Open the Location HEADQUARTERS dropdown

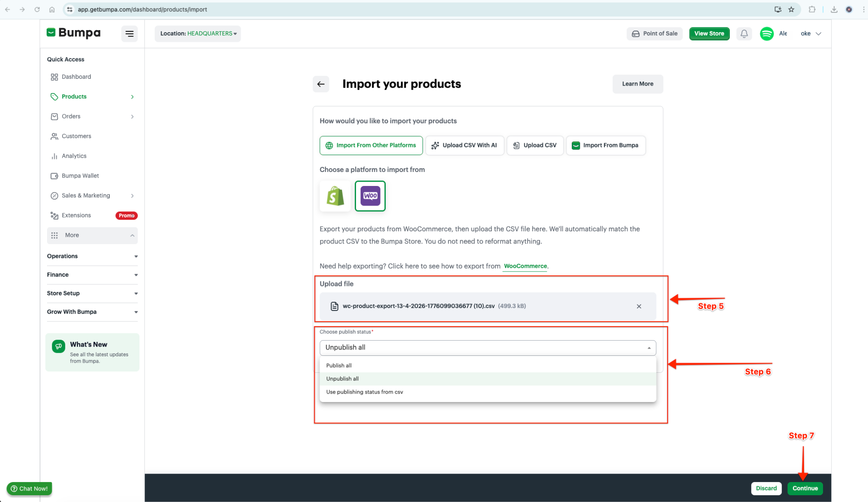[198, 33]
